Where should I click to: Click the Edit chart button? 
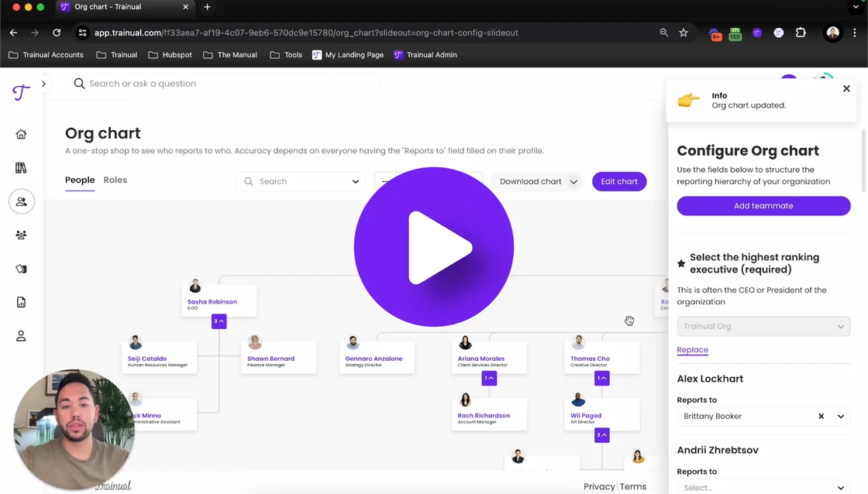coord(619,181)
